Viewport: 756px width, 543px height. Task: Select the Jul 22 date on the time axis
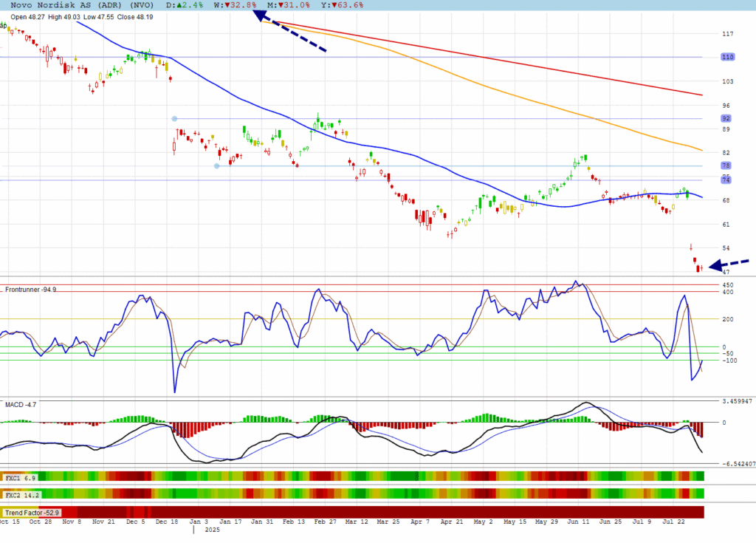coord(673,522)
